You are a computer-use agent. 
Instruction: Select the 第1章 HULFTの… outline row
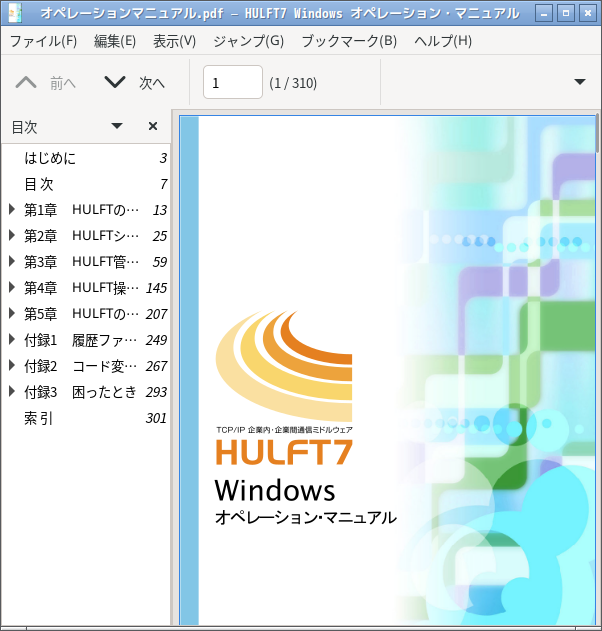pyautogui.click(x=85, y=210)
